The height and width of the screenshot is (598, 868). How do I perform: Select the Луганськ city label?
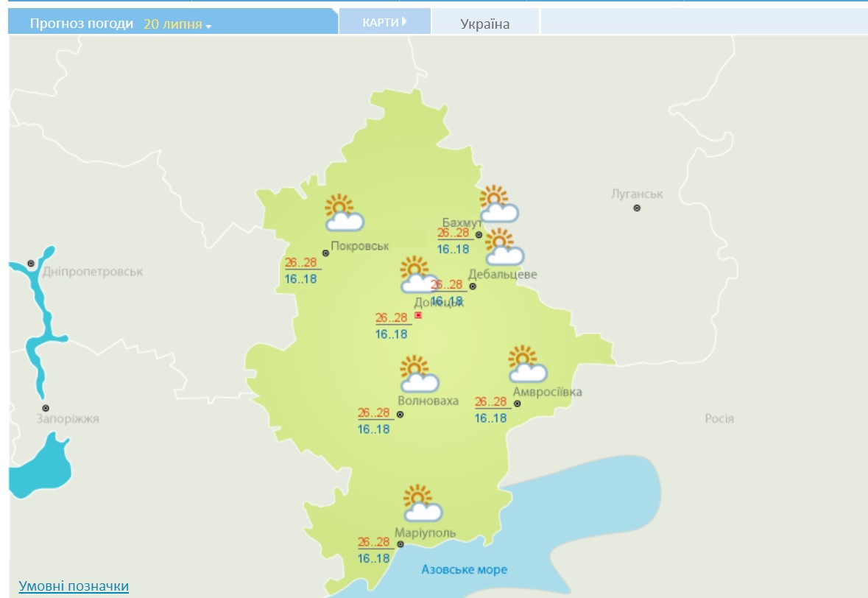click(637, 194)
